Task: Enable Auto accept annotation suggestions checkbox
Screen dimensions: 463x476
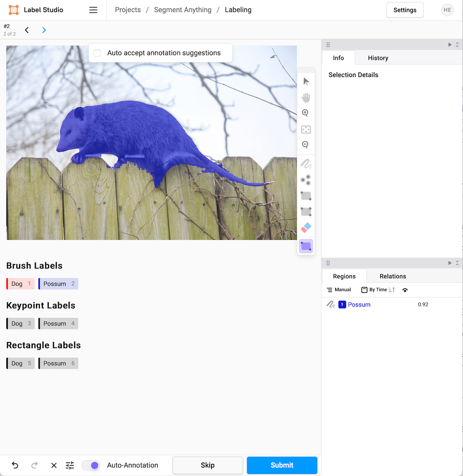Action: [x=97, y=53]
